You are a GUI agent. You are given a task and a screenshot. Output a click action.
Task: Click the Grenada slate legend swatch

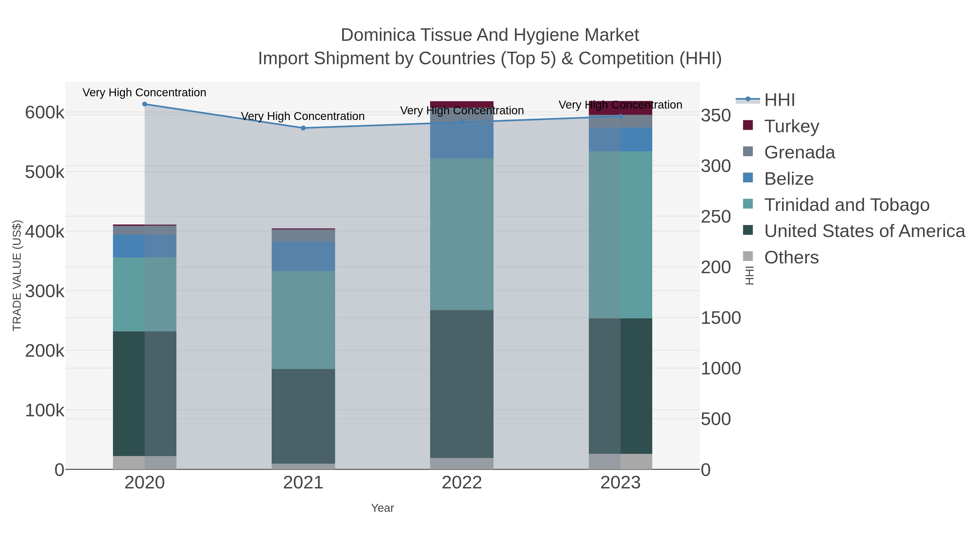pos(748,151)
